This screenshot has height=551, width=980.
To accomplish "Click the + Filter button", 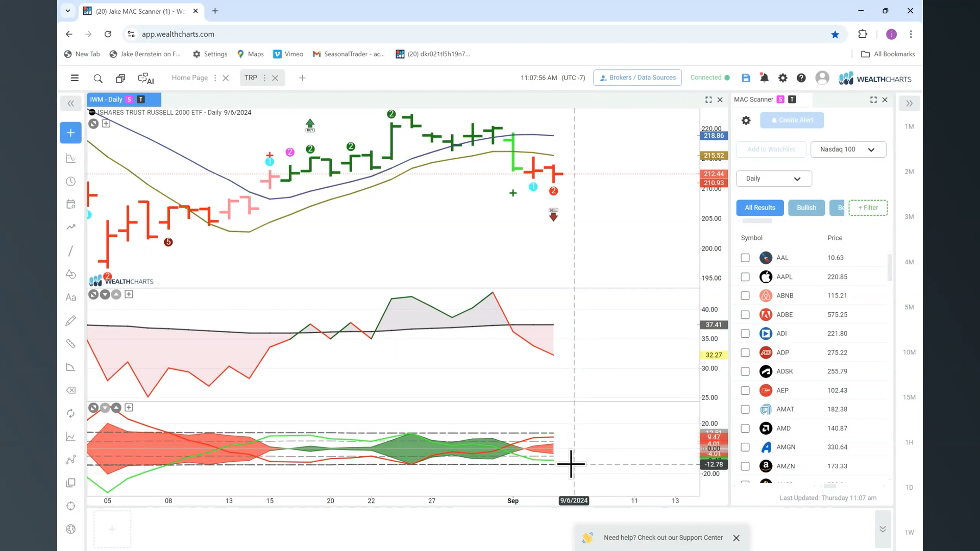I will 868,208.
